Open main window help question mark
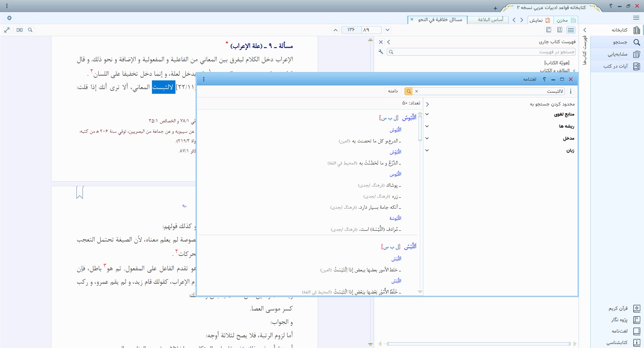The height and width of the screenshot is (348, 644). pyautogui.click(x=611, y=6)
